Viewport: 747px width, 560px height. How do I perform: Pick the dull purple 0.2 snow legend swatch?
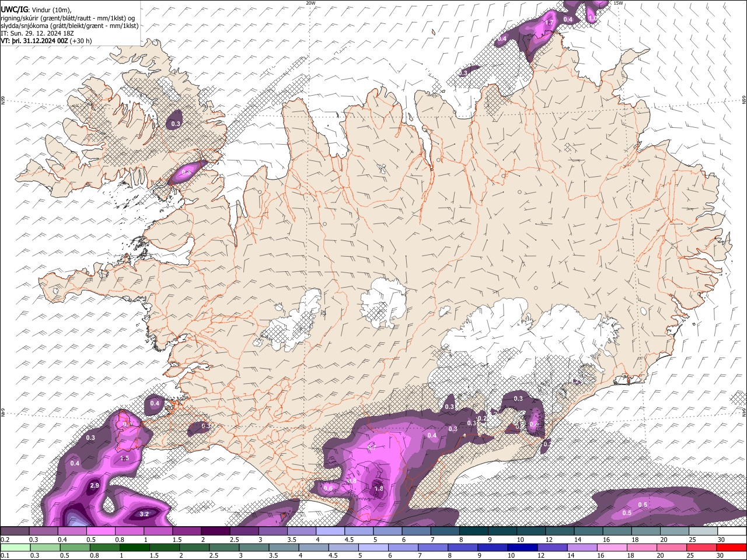pos(15,531)
